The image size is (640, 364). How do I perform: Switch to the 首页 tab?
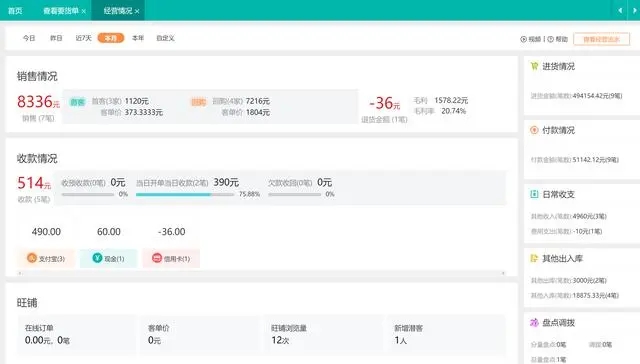pos(15,11)
